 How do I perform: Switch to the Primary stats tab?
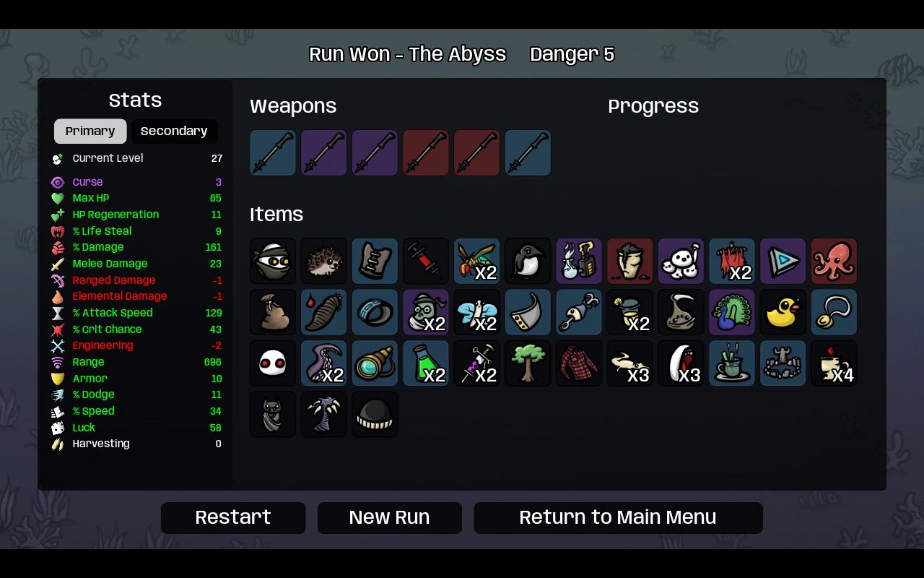pyautogui.click(x=90, y=131)
